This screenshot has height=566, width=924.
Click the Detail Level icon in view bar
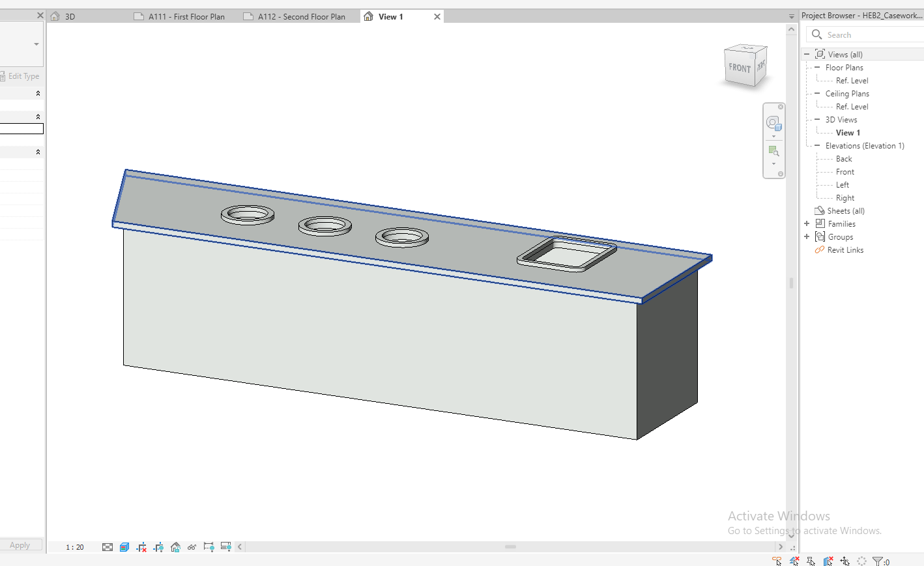[108, 547]
